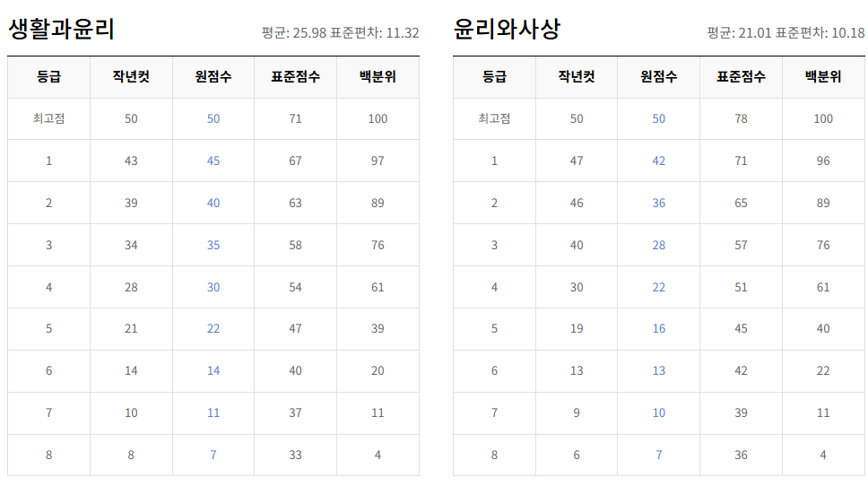Click '평균: 25.98 표준편차: 11.32' text

(x=341, y=33)
